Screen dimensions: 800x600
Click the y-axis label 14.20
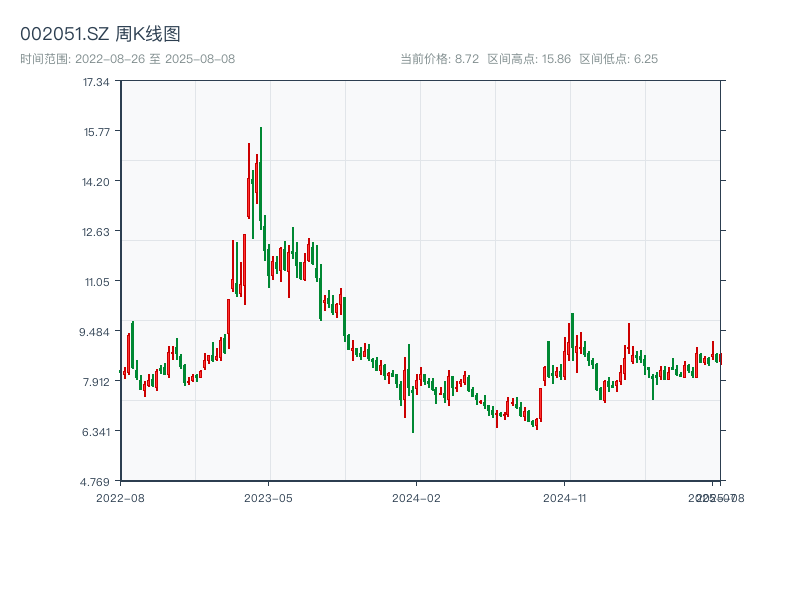point(96,182)
